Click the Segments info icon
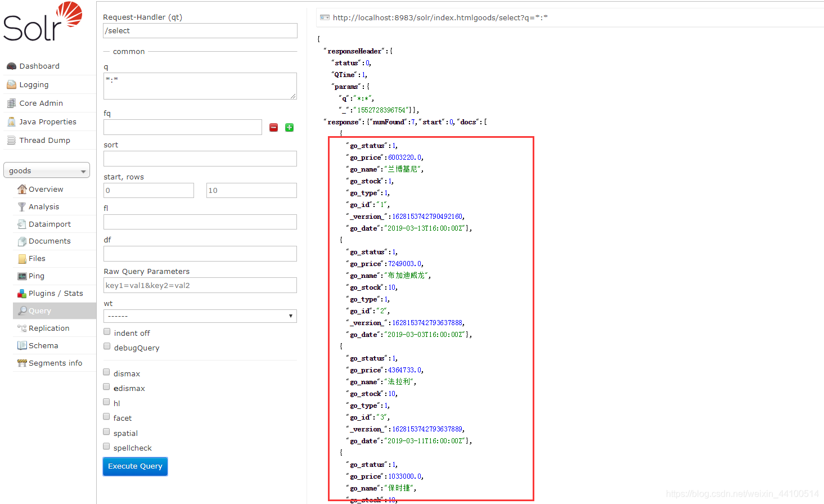 (22, 363)
